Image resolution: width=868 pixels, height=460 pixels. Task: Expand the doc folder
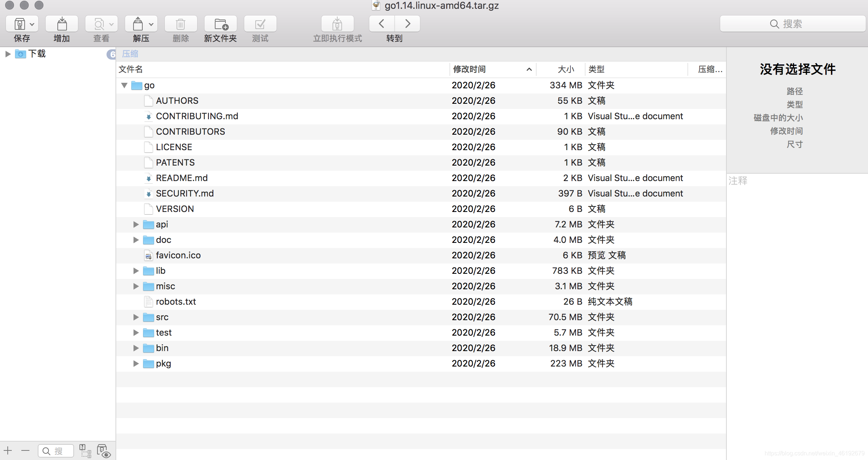click(136, 240)
